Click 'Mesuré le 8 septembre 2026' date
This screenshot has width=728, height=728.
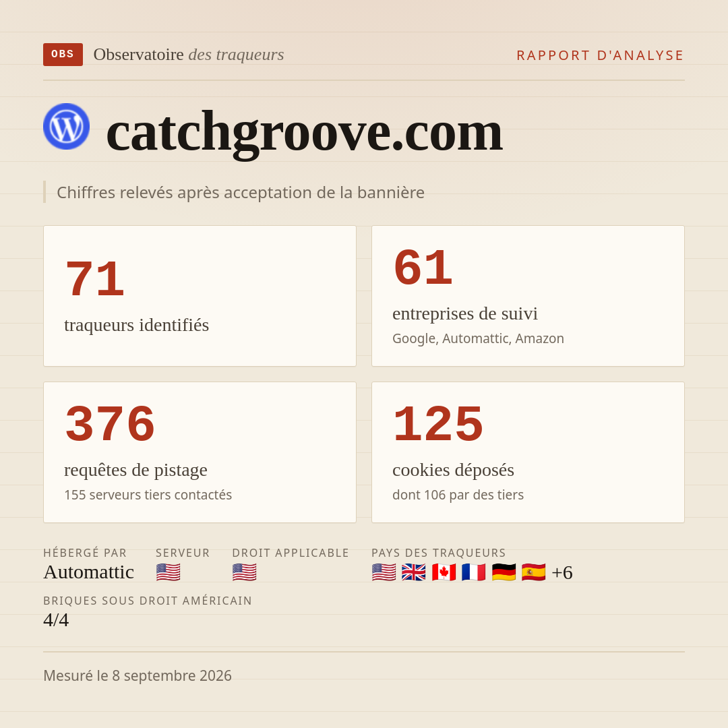(x=138, y=675)
